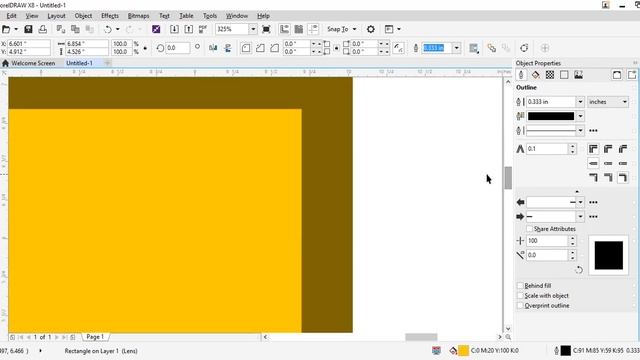The width and height of the screenshot is (640, 360).
Task: Check the Behind fill option
Action: click(x=520, y=286)
